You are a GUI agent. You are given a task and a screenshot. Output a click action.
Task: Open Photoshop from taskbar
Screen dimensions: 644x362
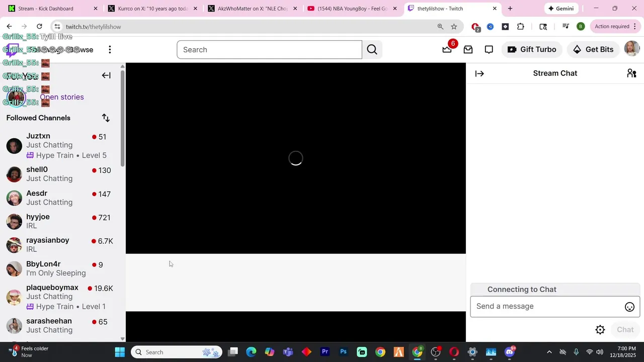[344, 352]
